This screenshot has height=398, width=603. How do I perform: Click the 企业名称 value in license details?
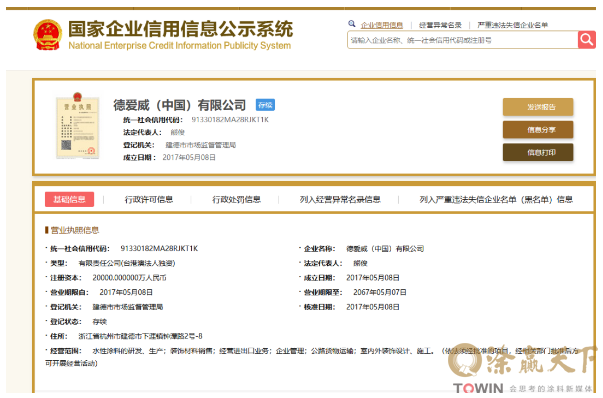pos(385,248)
